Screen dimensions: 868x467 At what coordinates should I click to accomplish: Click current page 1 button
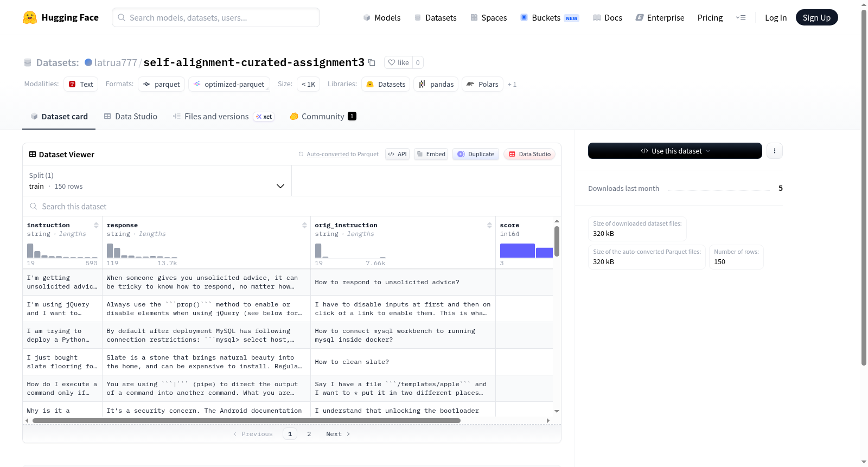coord(290,434)
